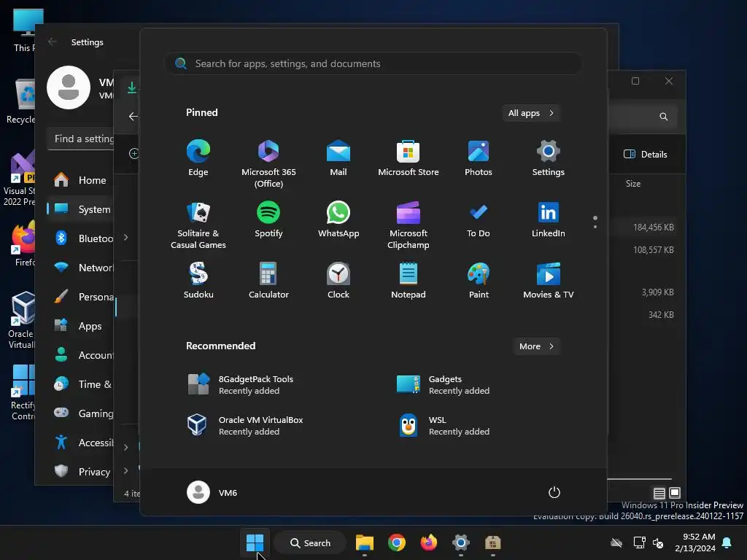Viewport: 747px width, 560px height.
Task: Open Apps in Settings sidebar
Action: pyautogui.click(x=80, y=326)
